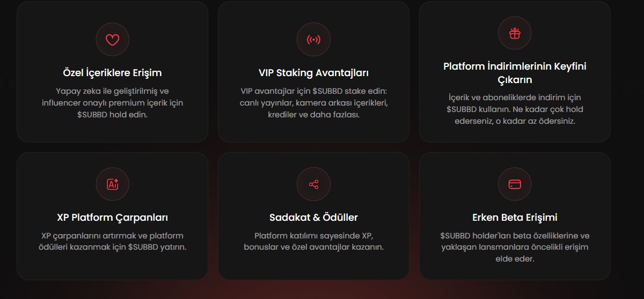644x299 pixels.
Task: Click the broadcast signal icon above VIP Staking
Action: [x=313, y=39]
